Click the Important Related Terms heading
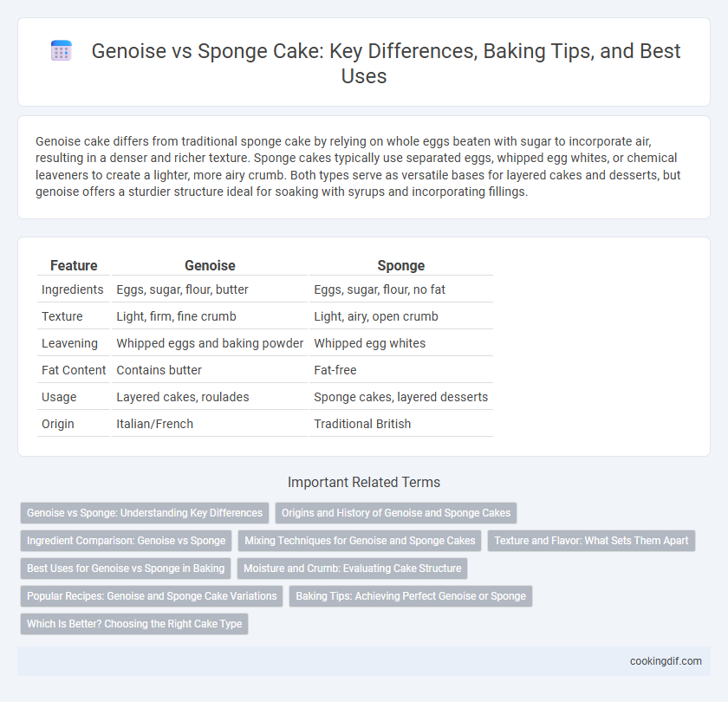 click(x=363, y=483)
